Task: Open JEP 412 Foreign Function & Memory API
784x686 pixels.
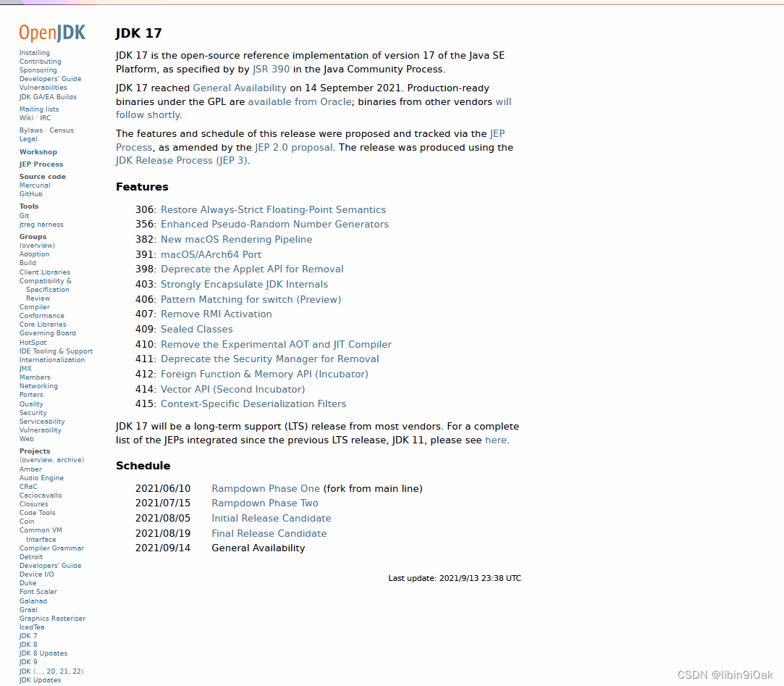Action: [x=264, y=374]
